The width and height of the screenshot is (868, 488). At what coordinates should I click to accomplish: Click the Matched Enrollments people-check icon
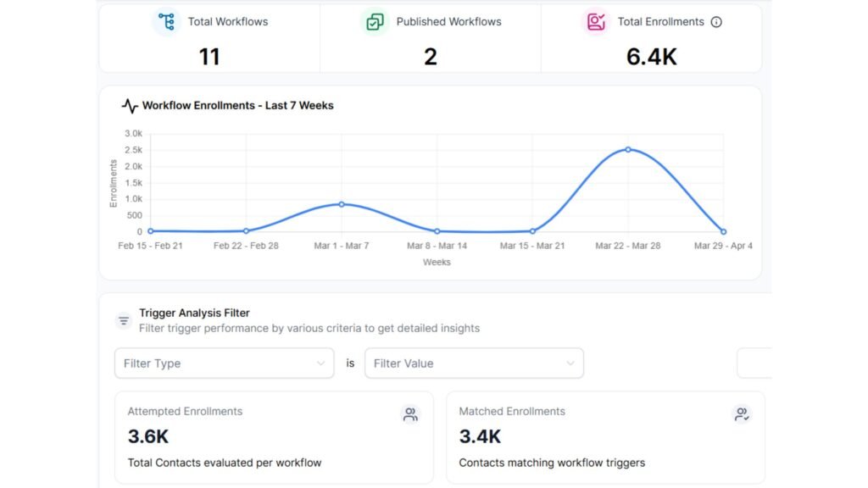[x=742, y=414]
